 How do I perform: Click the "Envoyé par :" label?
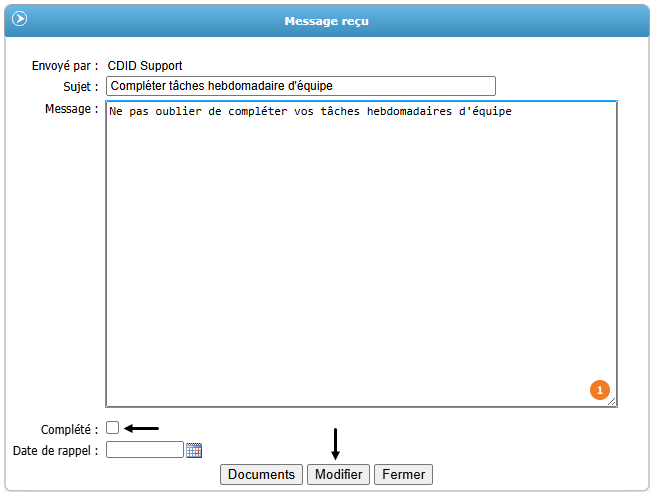(x=65, y=66)
